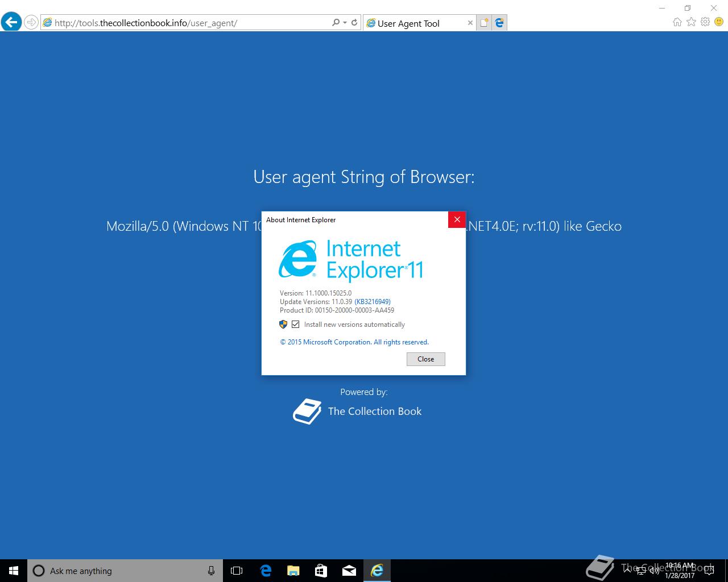Click the Open Microsoft Edge tab icon

tap(499, 23)
